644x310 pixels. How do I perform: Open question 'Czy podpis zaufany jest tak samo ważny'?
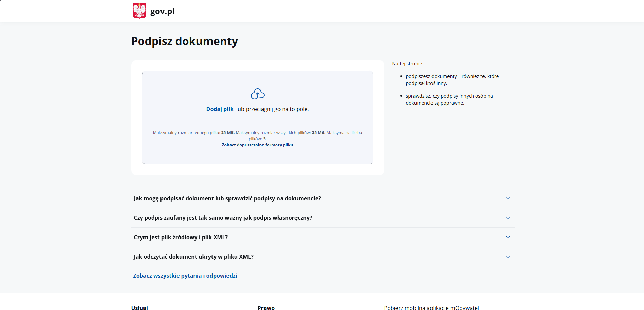pyautogui.click(x=223, y=218)
